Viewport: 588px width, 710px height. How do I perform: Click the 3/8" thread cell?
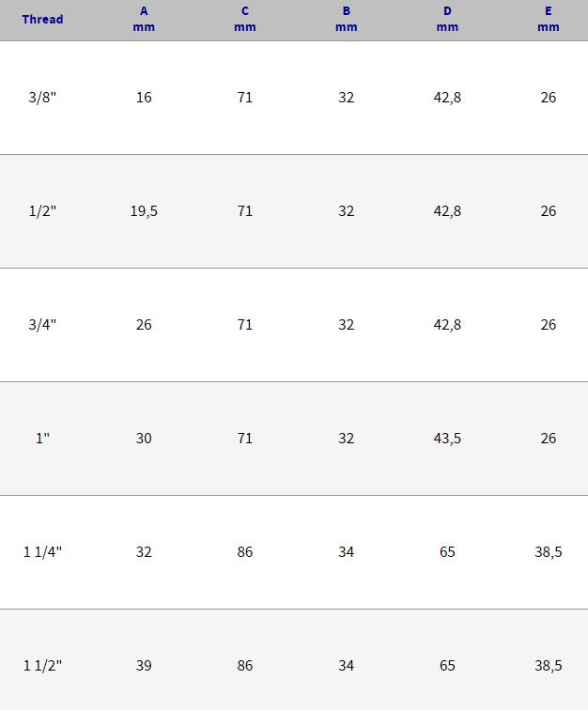42,98
